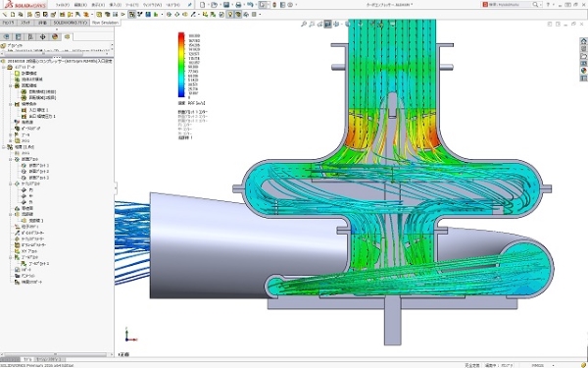
Task: Toggle the light bulb display icon in toolbar
Action: click(230, 15)
